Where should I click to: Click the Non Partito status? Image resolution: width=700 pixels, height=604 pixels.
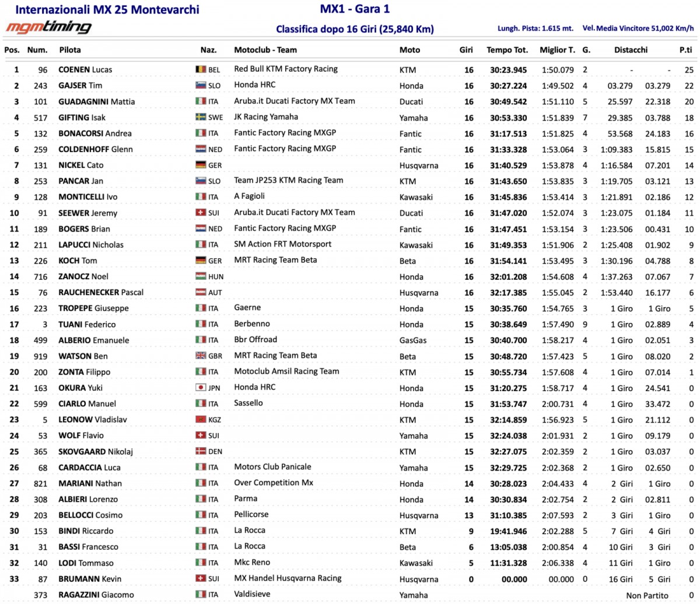647,595
